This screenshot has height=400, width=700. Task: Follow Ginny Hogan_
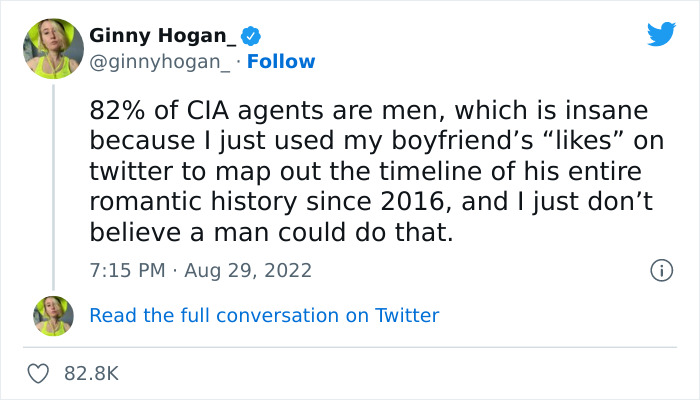coord(281,62)
